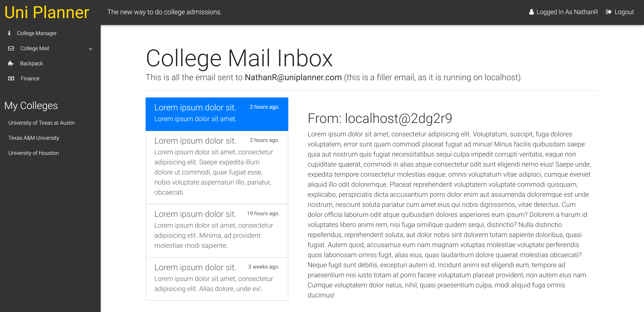
Task: Open the 3 weeks ago email
Action: pos(217,278)
